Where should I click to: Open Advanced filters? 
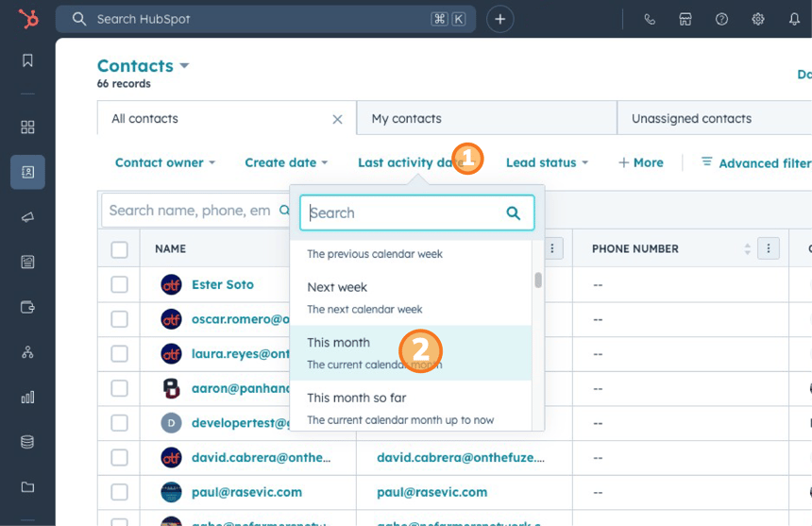point(756,162)
